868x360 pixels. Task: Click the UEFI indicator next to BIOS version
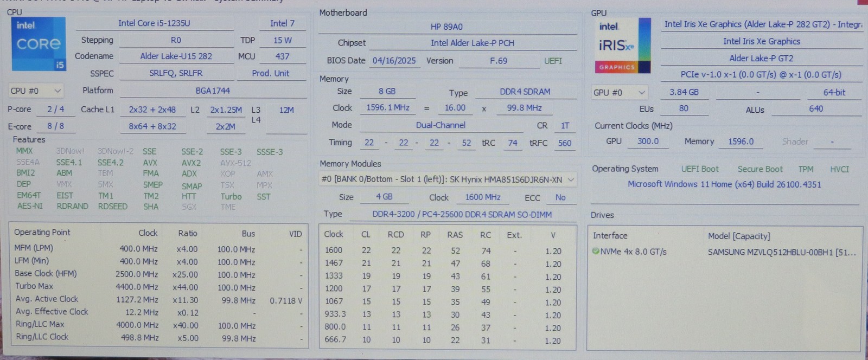pos(553,61)
